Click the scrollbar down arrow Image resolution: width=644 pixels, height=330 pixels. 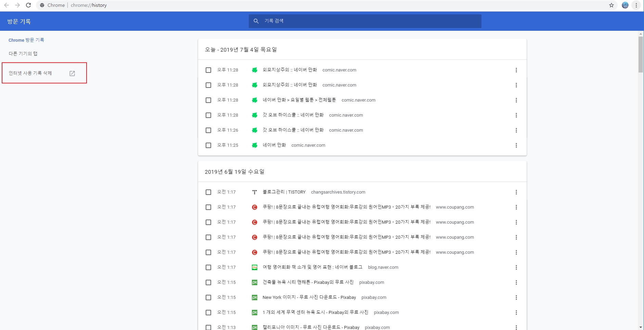tap(641, 327)
